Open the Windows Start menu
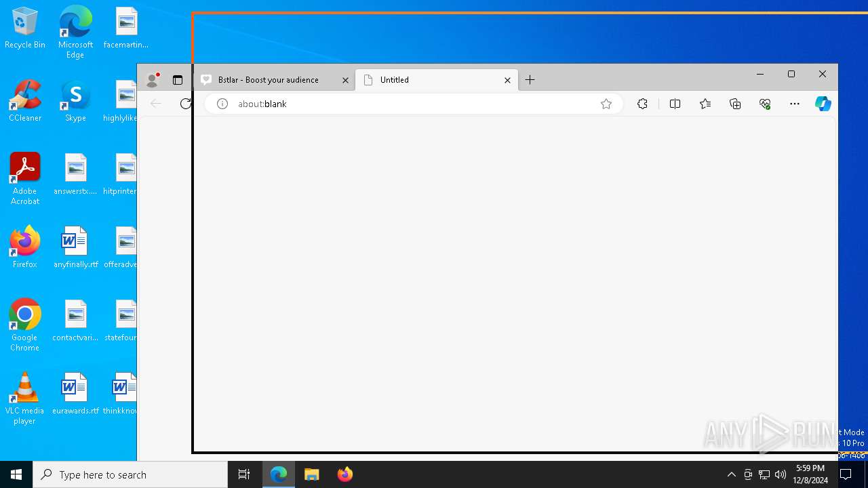Image resolution: width=868 pixels, height=488 pixels. [x=16, y=474]
